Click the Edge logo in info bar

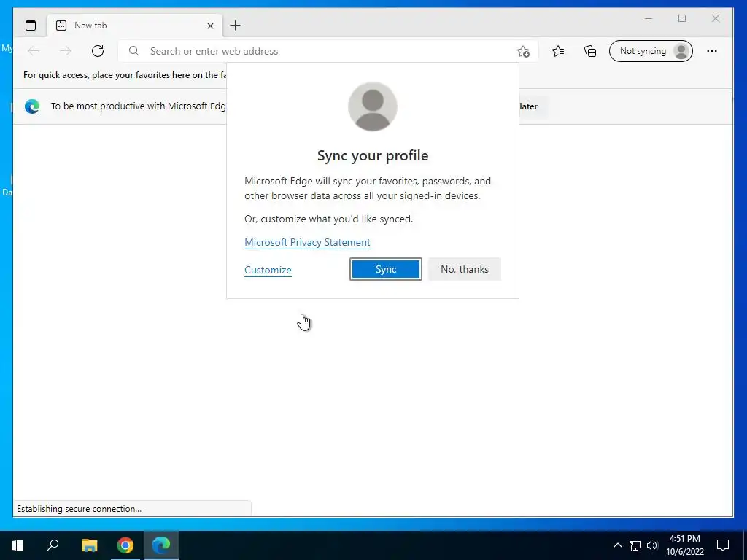pyautogui.click(x=32, y=106)
